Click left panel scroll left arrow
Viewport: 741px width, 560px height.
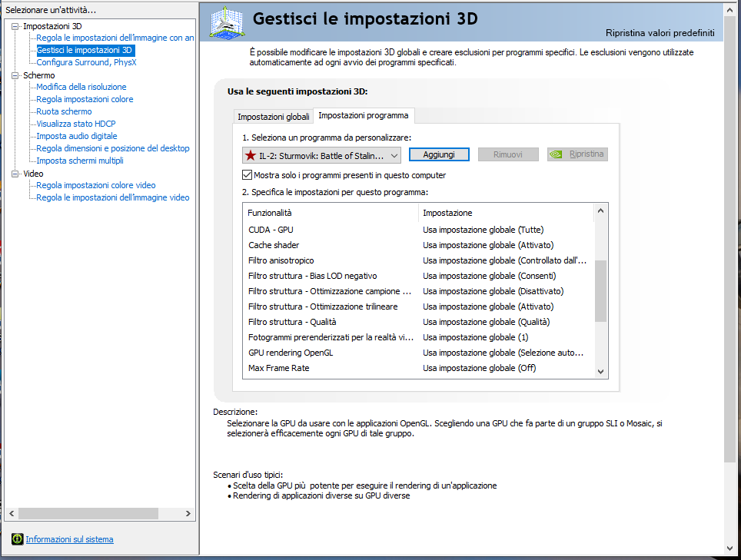tap(12, 513)
